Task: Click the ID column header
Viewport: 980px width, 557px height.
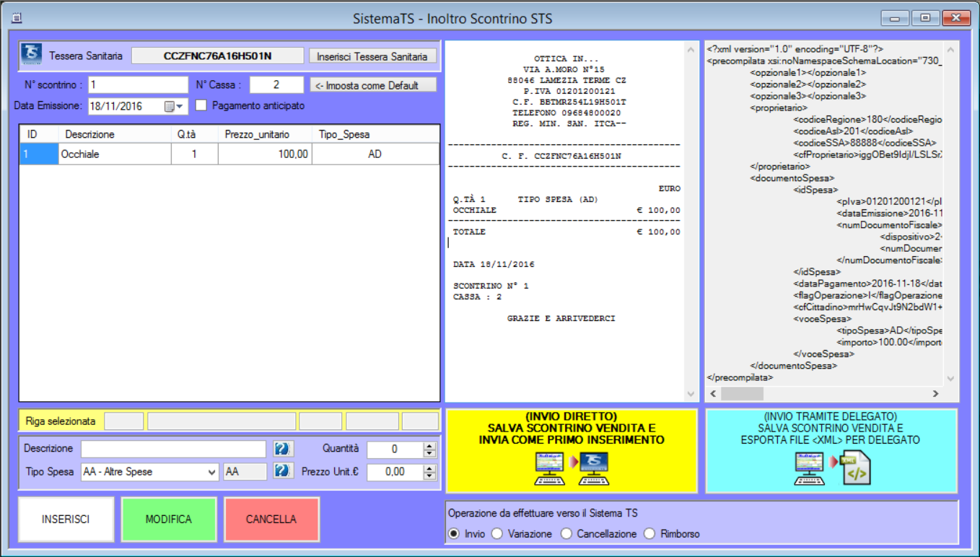Action: tap(39, 134)
